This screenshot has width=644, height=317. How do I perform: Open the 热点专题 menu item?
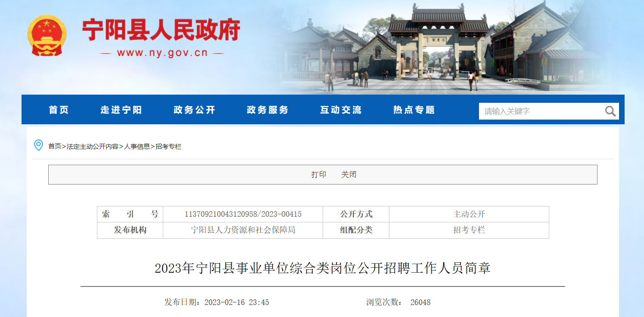414,110
